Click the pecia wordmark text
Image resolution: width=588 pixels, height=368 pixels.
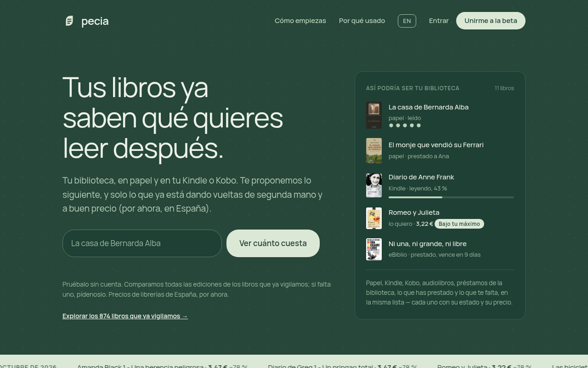coord(95,21)
